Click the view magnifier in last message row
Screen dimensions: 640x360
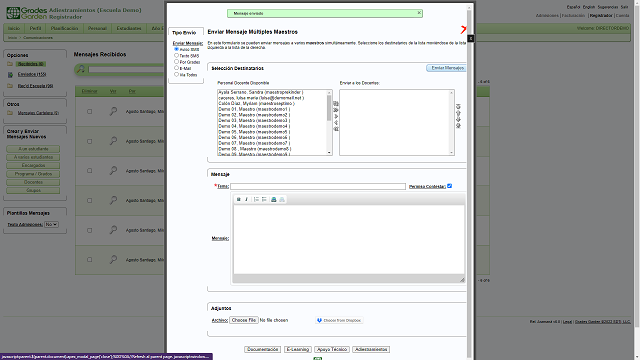point(113,260)
